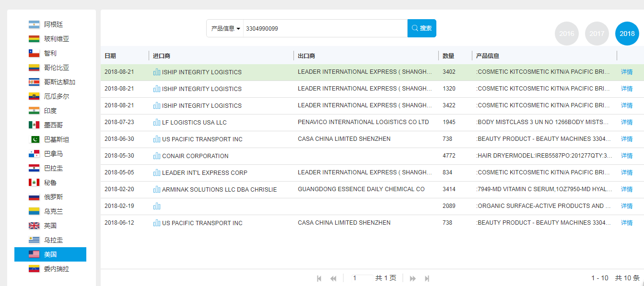Click the Pakistan flag icon
This screenshot has width=644, height=286.
pos(34,139)
